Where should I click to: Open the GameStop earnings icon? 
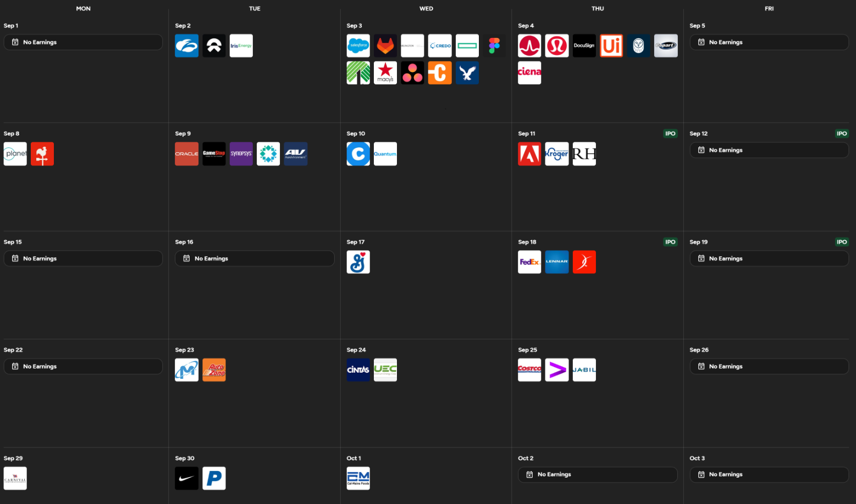214,154
